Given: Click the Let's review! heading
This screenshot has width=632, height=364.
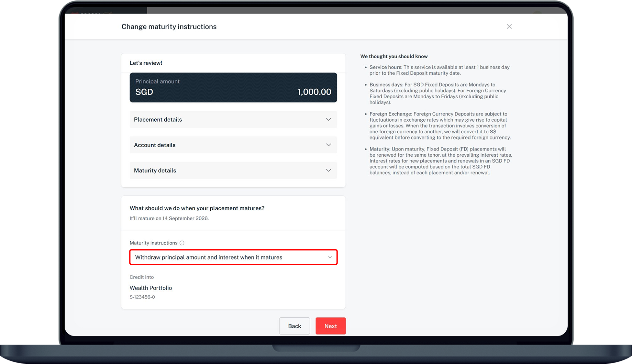Looking at the screenshot, I should [146, 63].
